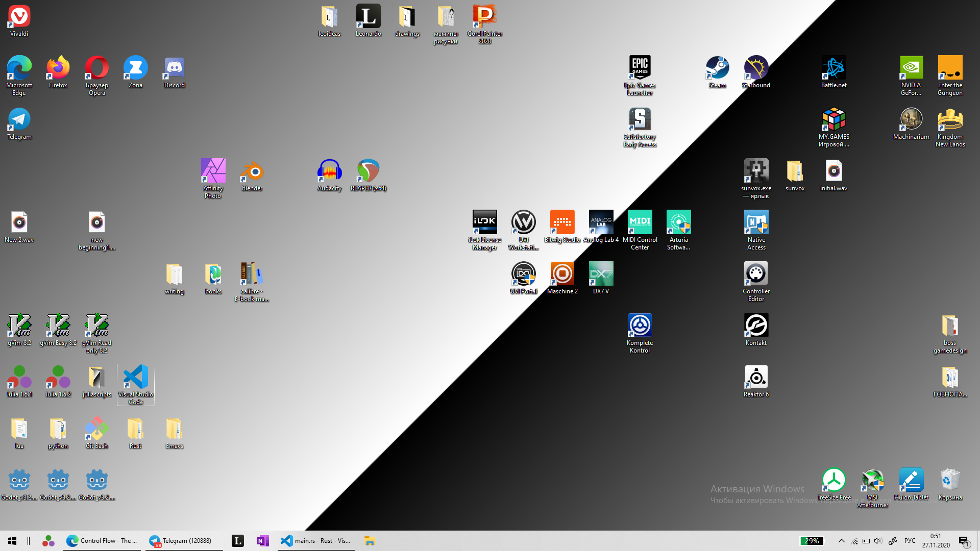Select the Julia 1.5.2 shortcut

tap(58, 381)
